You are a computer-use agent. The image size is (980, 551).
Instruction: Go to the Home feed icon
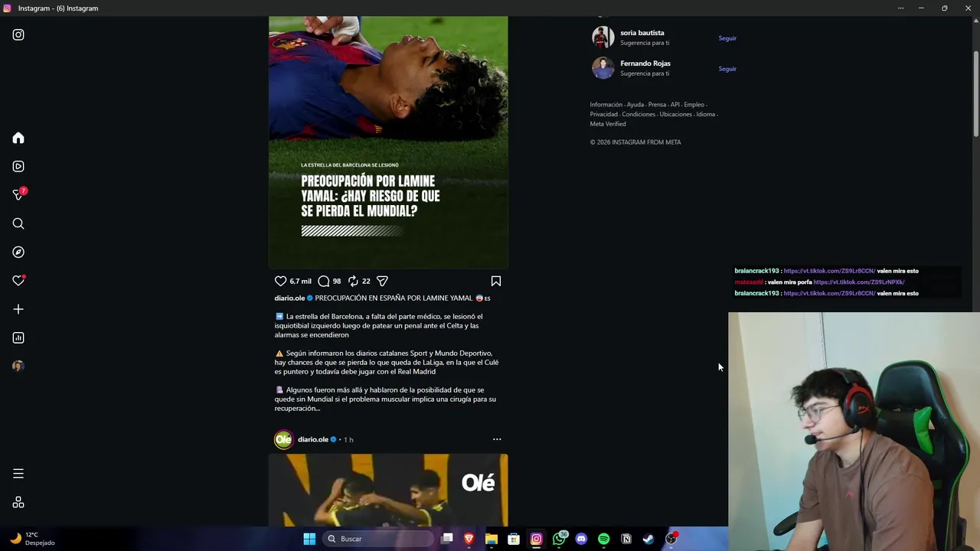[x=18, y=138]
